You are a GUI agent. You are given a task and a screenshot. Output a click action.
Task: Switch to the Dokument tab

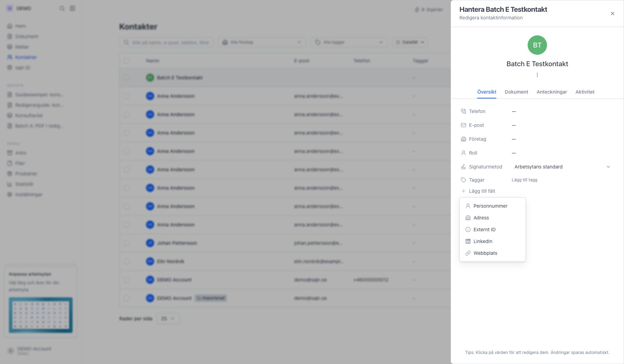[516, 92]
